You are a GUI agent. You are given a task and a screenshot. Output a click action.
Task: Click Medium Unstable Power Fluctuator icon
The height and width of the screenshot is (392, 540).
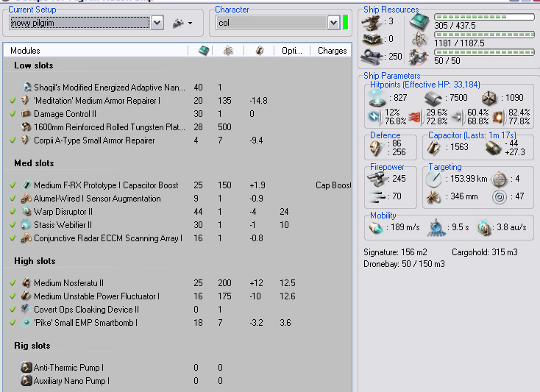pos(26,296)
